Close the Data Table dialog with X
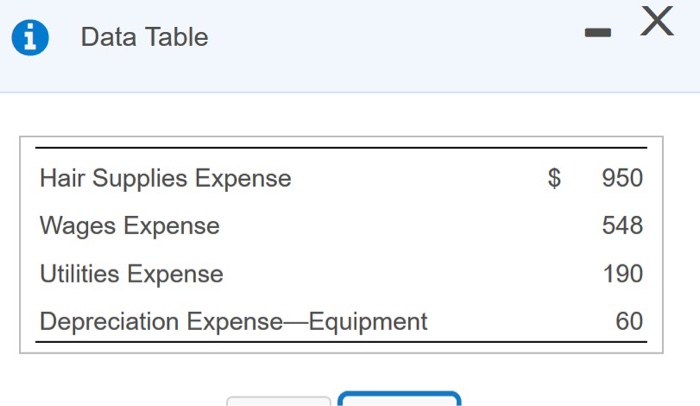700x406 pixels. pyautogui.click(x=656, y=23)
